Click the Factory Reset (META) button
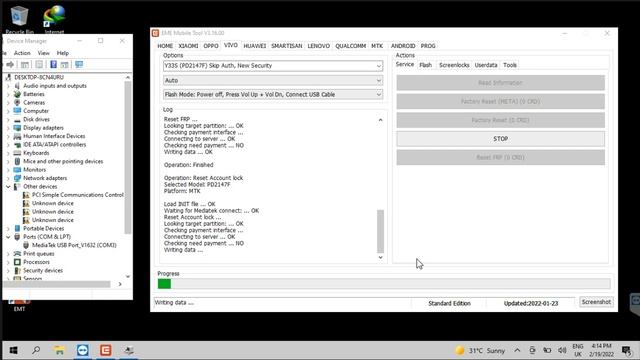Screen dimensions: 640x360 click(x=500, y=101)
